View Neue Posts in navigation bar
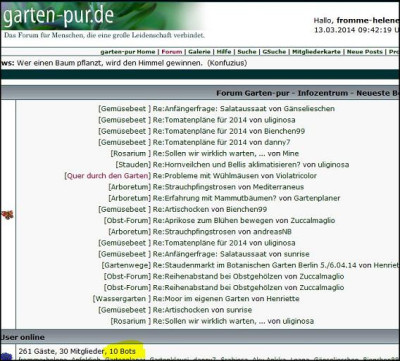 tap(365, 52)
